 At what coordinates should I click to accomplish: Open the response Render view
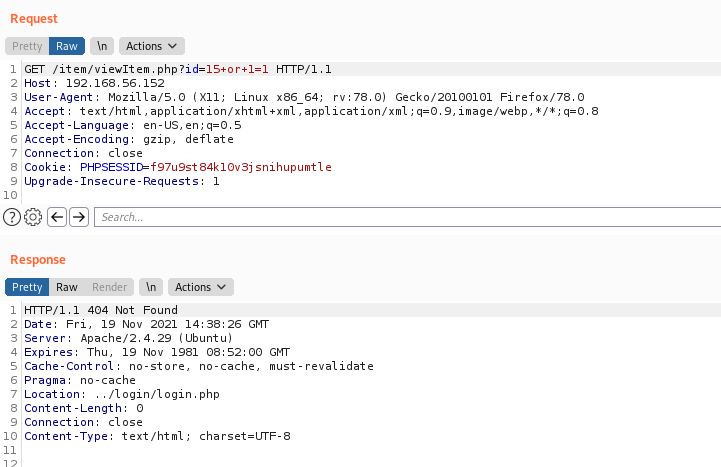109,287
